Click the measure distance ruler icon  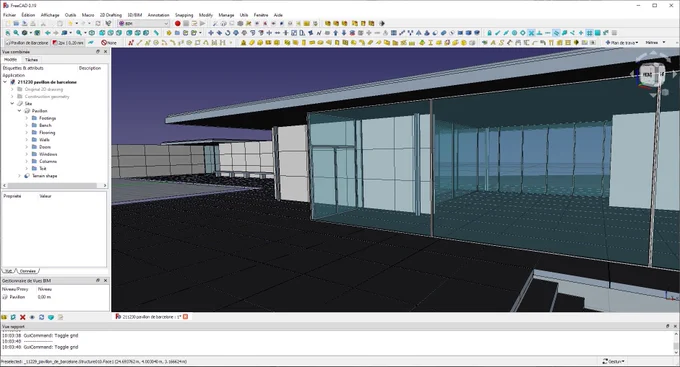click(157, 33)
